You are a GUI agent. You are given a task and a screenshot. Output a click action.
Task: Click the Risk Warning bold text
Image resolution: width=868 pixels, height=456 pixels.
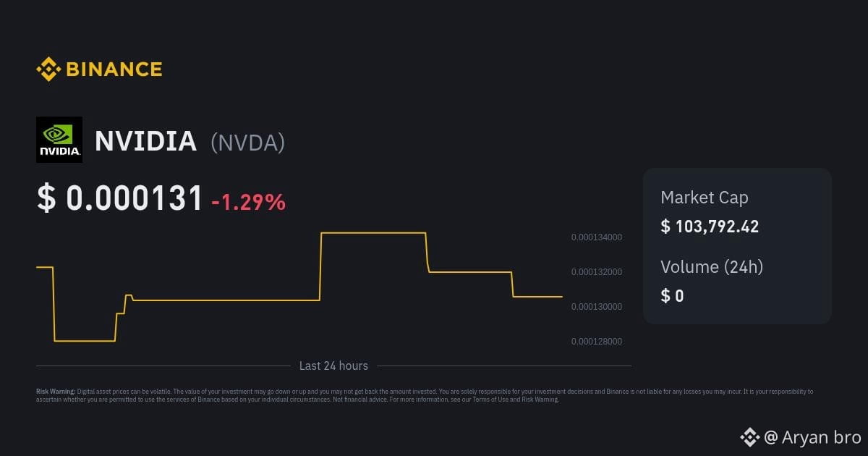click(x=56, y=392)
